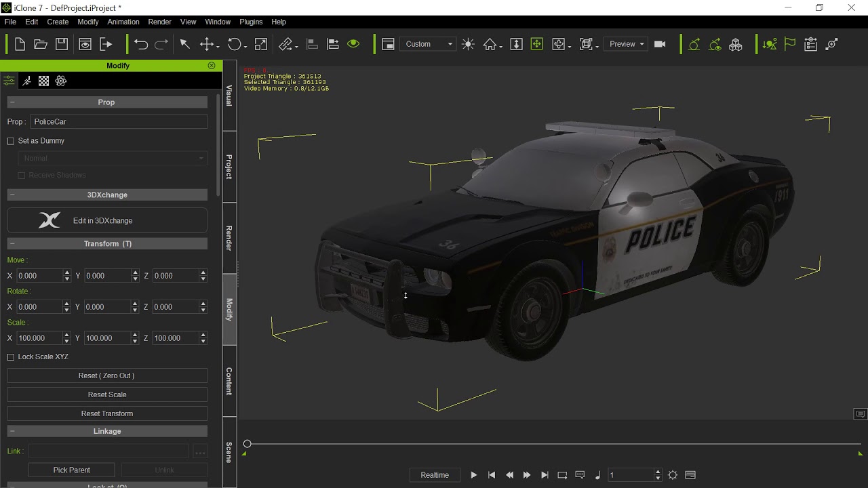Click the Export arrow icon in toolbar
868x488 pixels.
tap(106, 44)
